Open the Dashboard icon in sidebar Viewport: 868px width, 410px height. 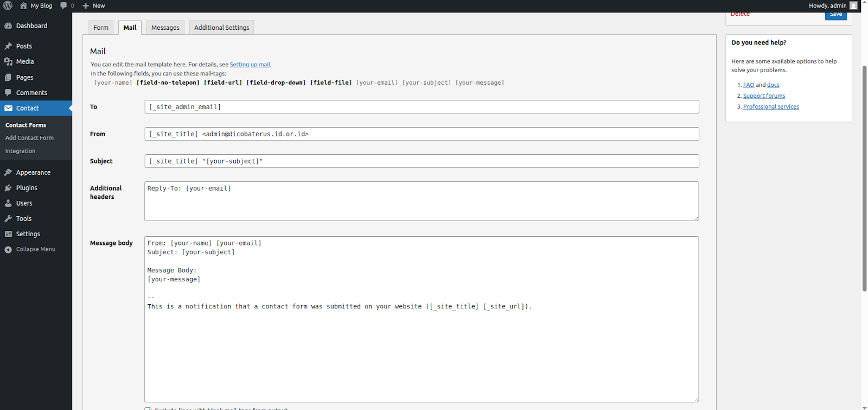tap(8, 26)
